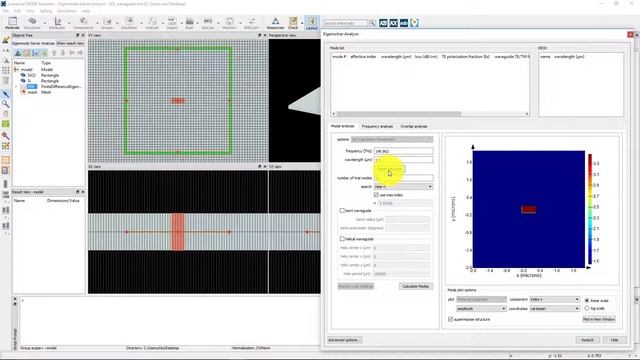
Task: Click the edit pencil icon in left sidebar
Action: coord(6,40)
